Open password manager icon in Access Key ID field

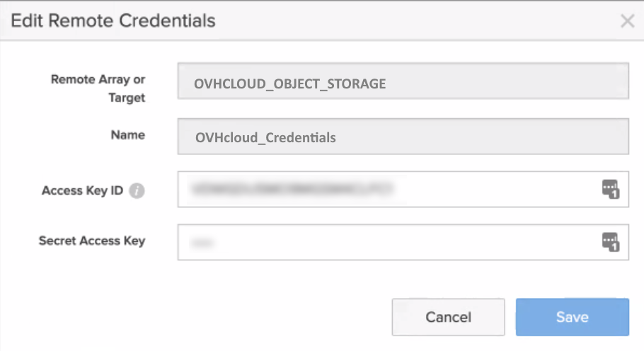click(x=610, y=189)
